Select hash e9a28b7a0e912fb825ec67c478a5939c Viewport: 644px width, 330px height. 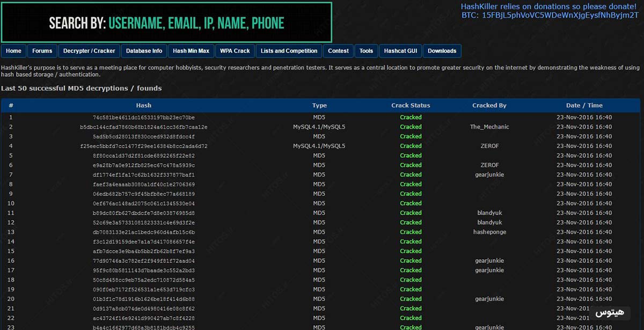click(144, 165)
